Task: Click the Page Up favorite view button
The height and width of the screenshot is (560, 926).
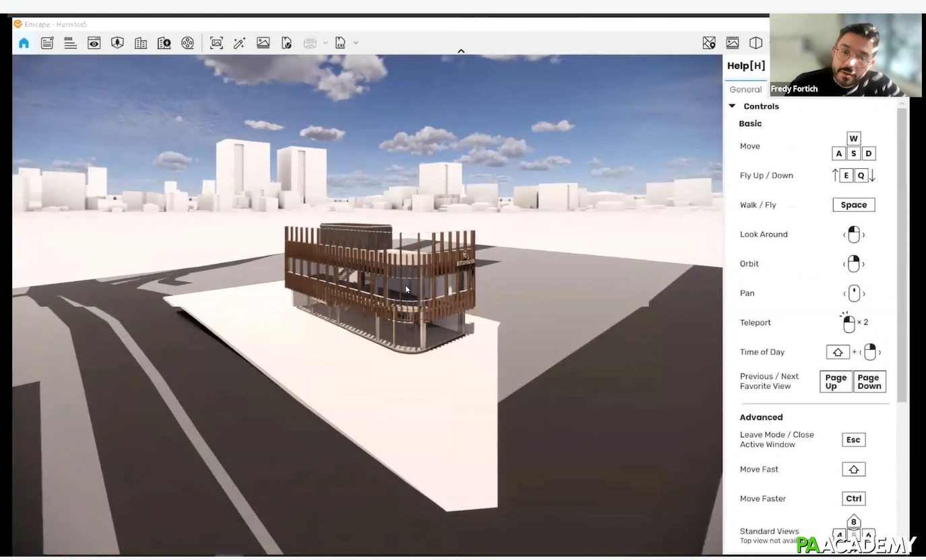Action: [x=835, y=381]
